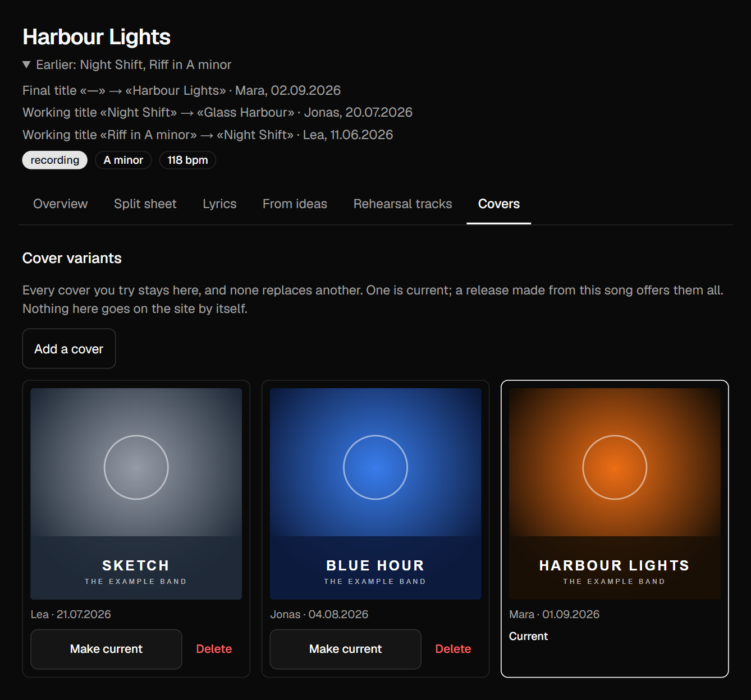Select the Covers tab

coord(499,204)
